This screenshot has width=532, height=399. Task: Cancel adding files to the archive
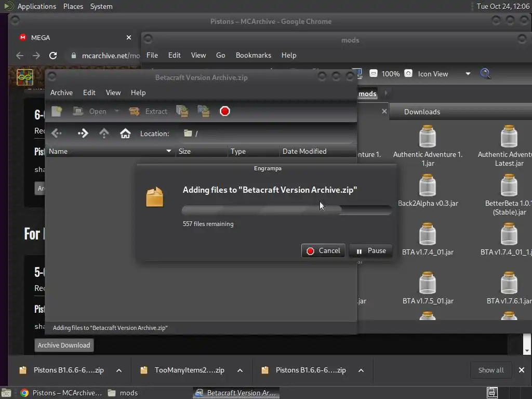pos(323,251)
